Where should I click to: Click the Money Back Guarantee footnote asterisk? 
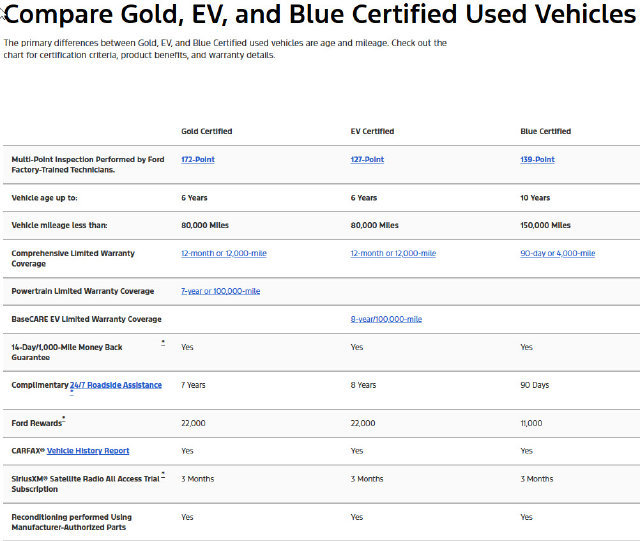pos(163,343)
